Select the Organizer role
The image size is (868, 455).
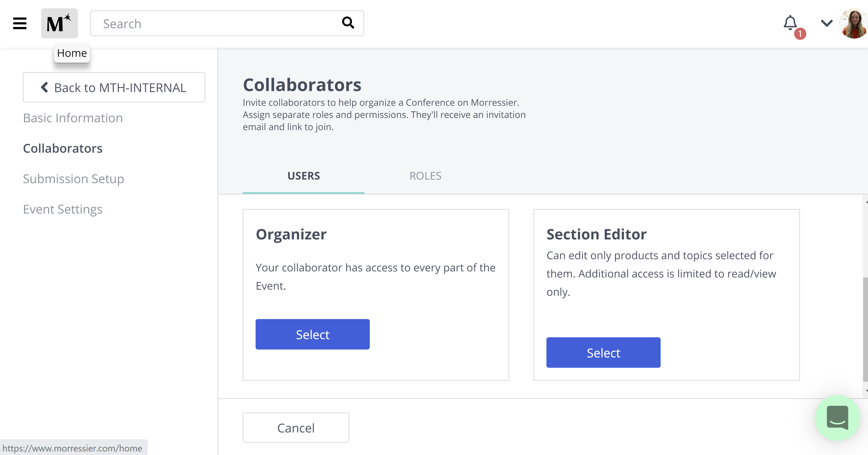(x=312, y=335)
